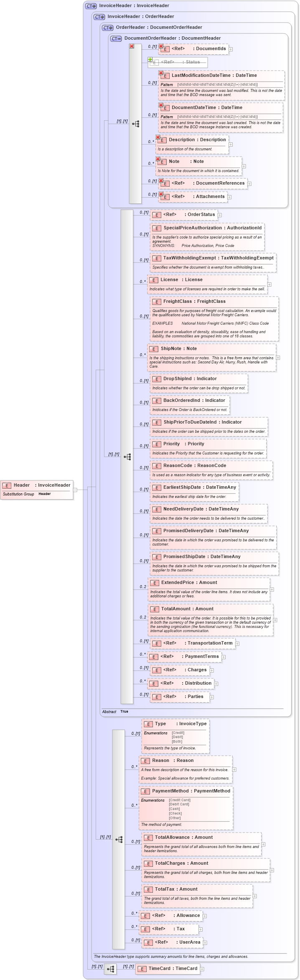Viewport: 300px width, 980px height.
Task: Expand the ExtendedPrice element plus box
Action: click(272, 589)
